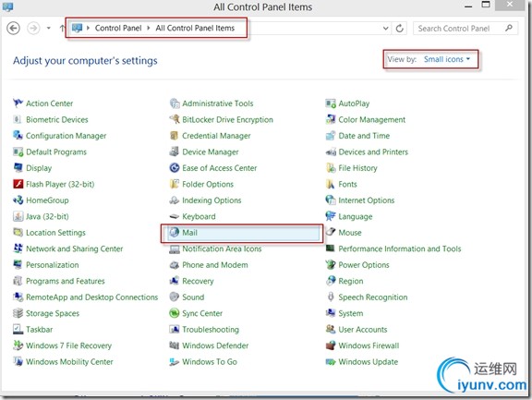Viewport: 532px width, 400px height.
Task: Open Network and Sharing Center
Action: click(74, 248)
